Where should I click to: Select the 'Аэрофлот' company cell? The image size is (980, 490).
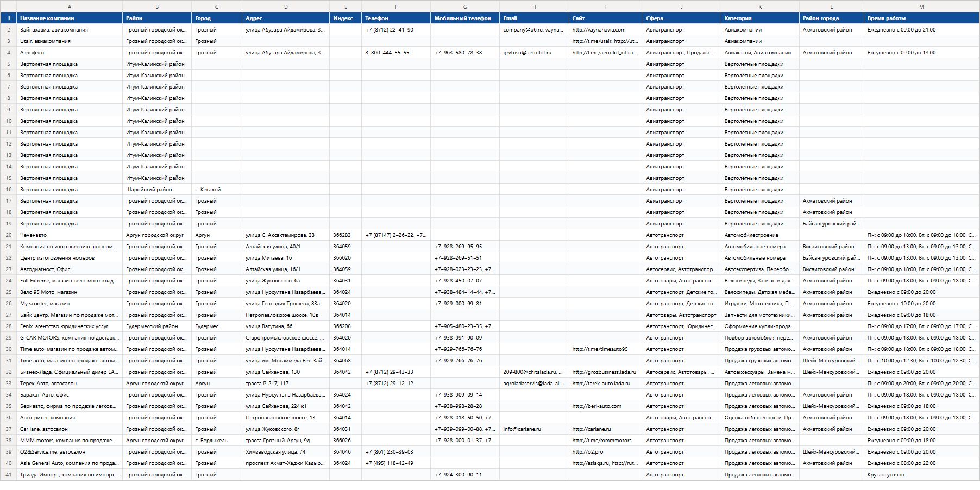click(x=70, y=53)
